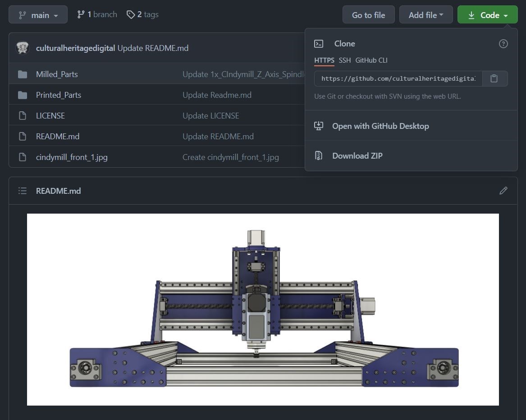Click the help question mark icon in Clone panel
Screen dimensions: 526x420
503,44
